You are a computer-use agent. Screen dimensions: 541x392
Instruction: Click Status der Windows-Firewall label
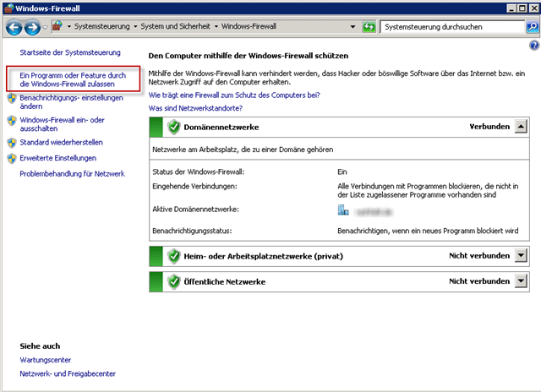click(x=199, y=171)
